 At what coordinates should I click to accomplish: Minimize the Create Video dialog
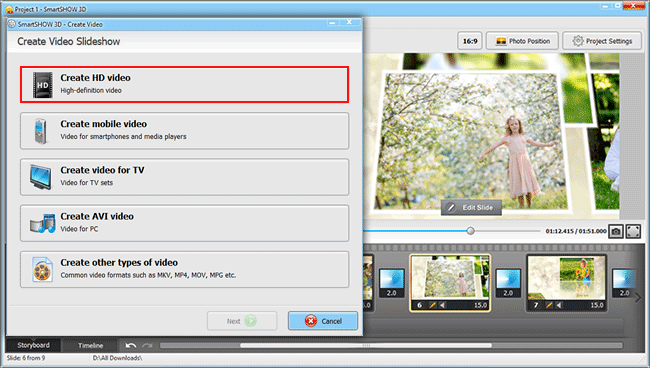pyautogui.click(x=332, y=23)
